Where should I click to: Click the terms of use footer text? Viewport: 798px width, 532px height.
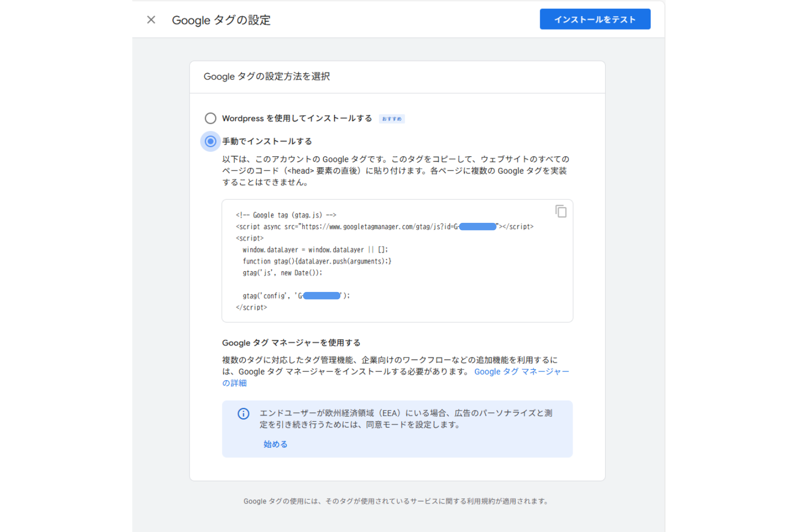coord(396,501)
